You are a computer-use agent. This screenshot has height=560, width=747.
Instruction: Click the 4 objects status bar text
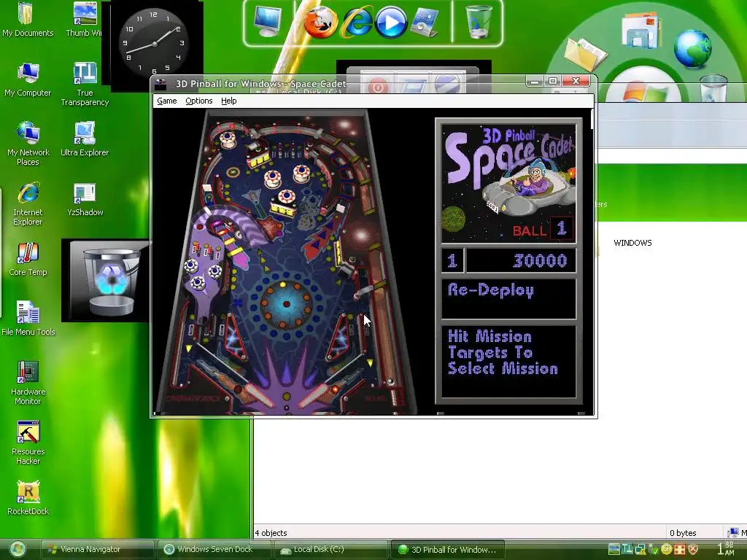pyautogui.click(x=271, y=533)
